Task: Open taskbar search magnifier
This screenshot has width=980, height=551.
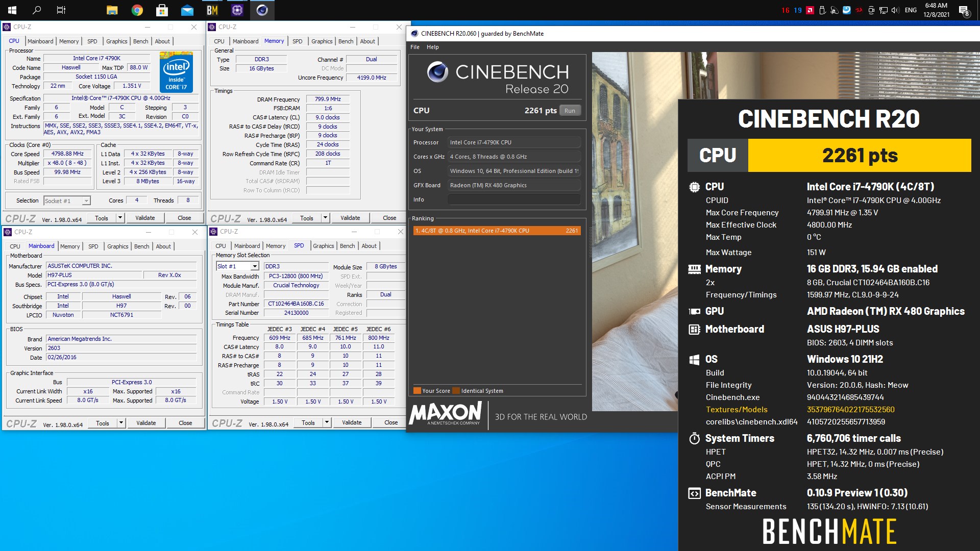Action: point(37,10)
